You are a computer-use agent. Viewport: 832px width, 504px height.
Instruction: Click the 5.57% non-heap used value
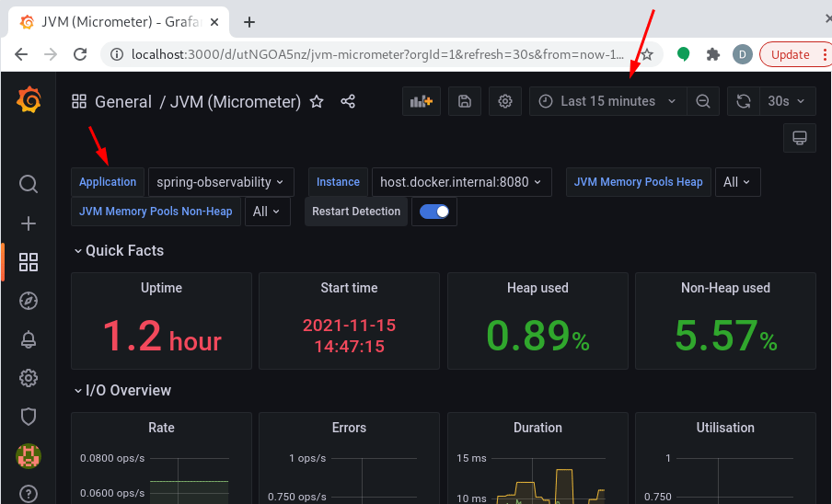pyautogui.click(x=725, y=336)
